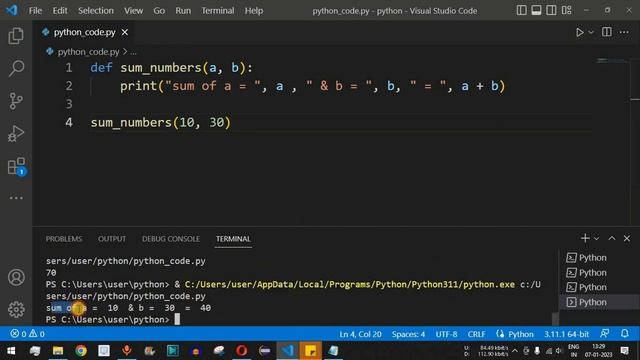Open the Run and Debug view
The height and width of the screenshot is (360, 640).
[16, 133]
